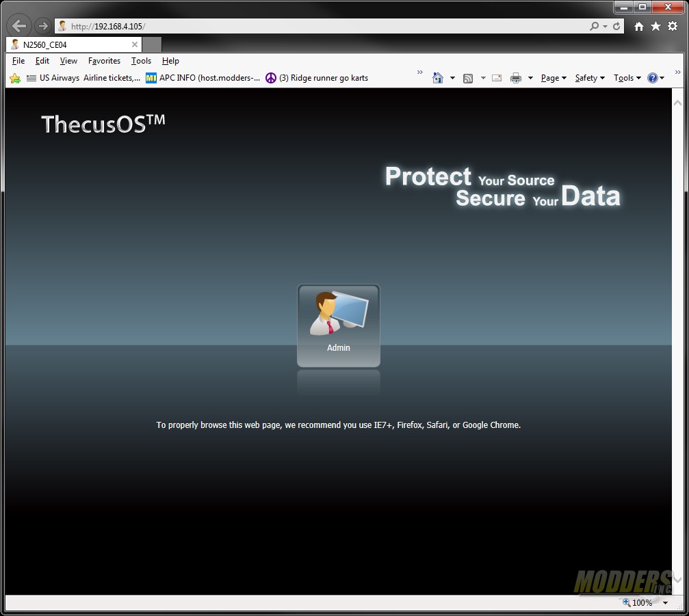Click the add to favorites bar star icon

click(15, 78)
